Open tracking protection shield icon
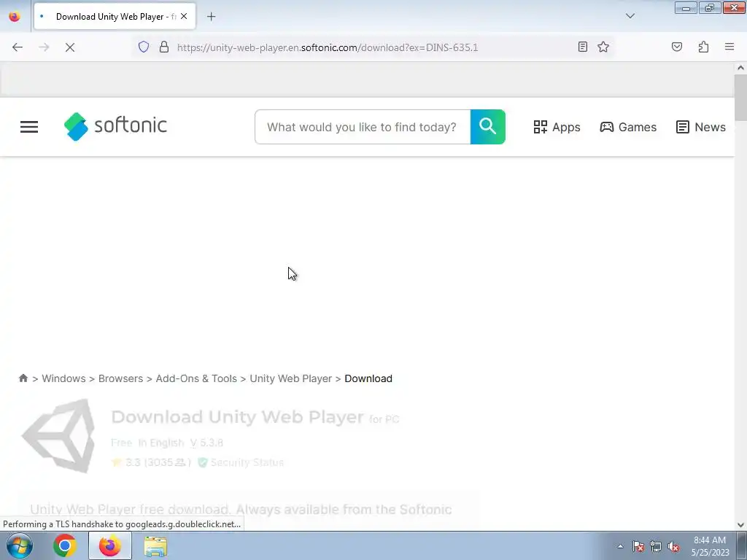Viewport: 747px width, 560px height. 144,47
